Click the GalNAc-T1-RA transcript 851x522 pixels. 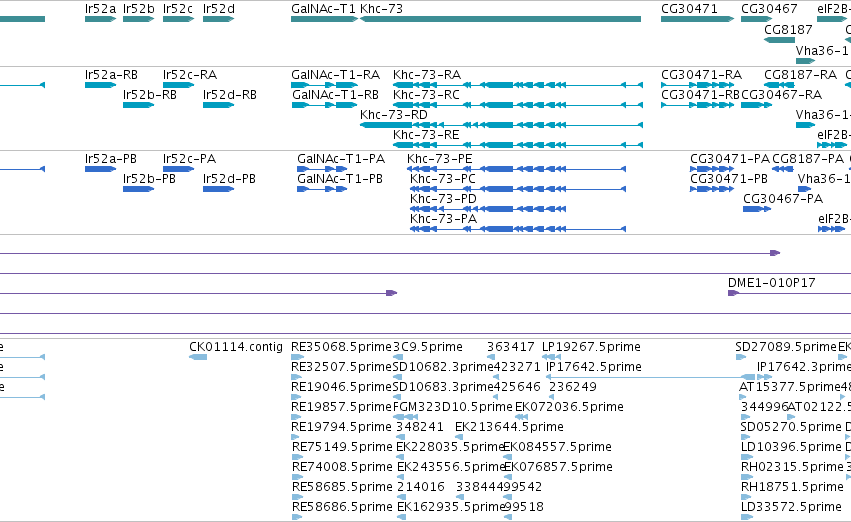pos(325,85)
